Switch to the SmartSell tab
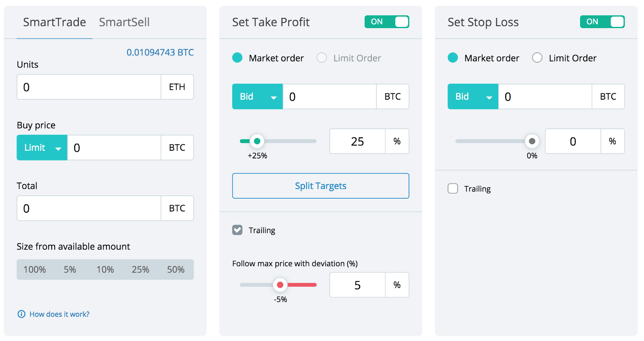The width and height of the screenshot is (644, 341). [124, 22]
